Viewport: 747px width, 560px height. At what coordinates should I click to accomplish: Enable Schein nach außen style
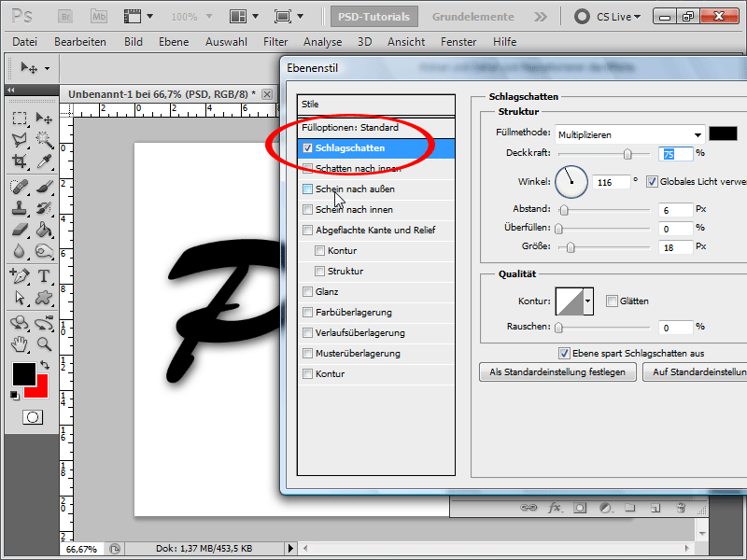(x=308, y=189)
